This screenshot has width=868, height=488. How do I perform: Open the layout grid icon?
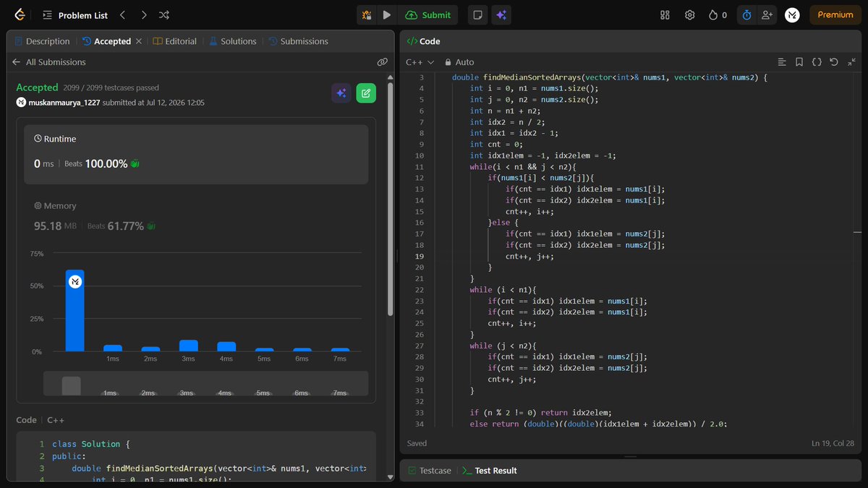pyautogui.click(x=665, y=14)
